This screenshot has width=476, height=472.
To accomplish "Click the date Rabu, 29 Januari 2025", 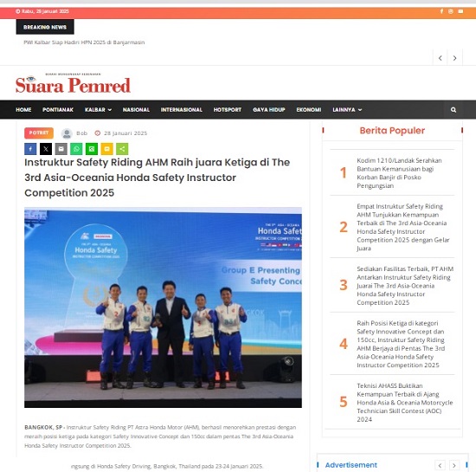I will point(45,11).
